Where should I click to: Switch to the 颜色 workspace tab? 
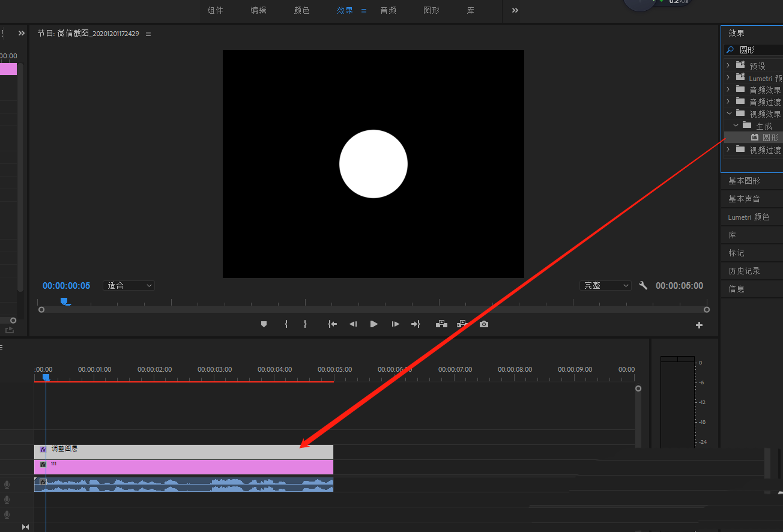(301, 10)
